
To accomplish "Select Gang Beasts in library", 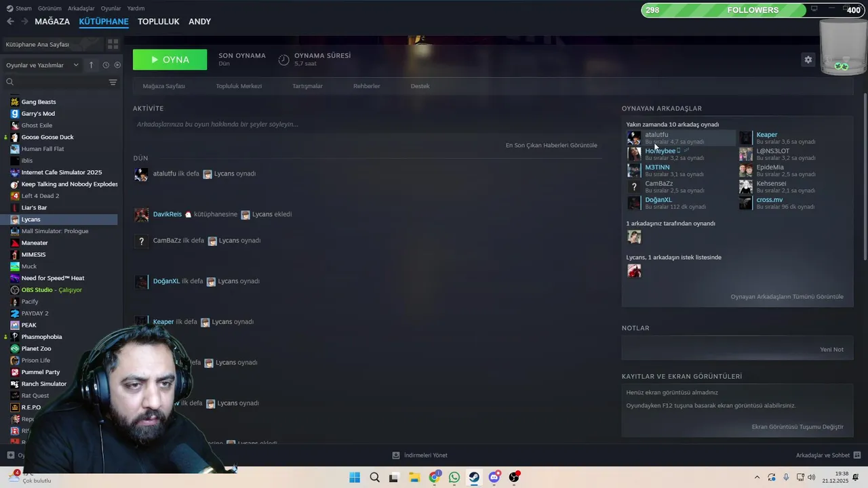I will tap(39, 102).
